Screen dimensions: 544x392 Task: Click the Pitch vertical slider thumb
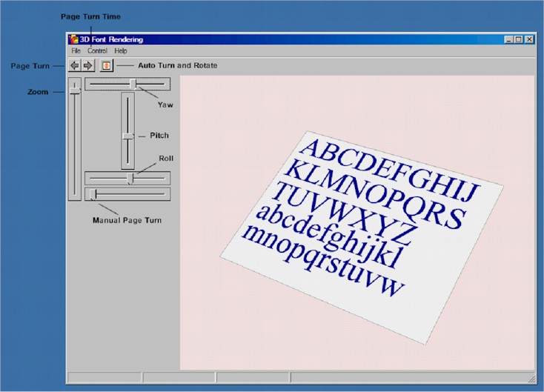(128, 136)
